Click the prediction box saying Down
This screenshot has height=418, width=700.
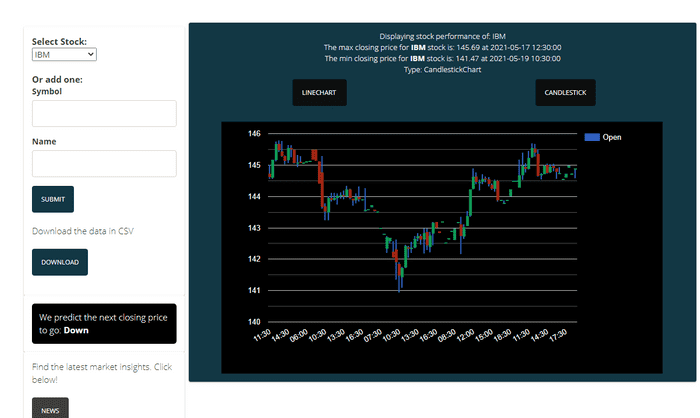pos(104,324)
